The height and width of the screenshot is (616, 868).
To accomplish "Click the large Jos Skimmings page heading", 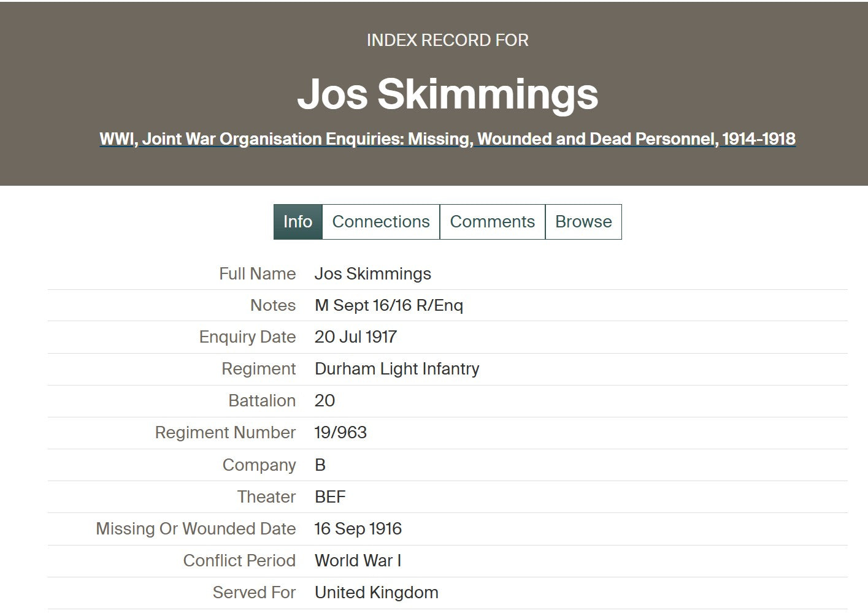I will point(447,94).
